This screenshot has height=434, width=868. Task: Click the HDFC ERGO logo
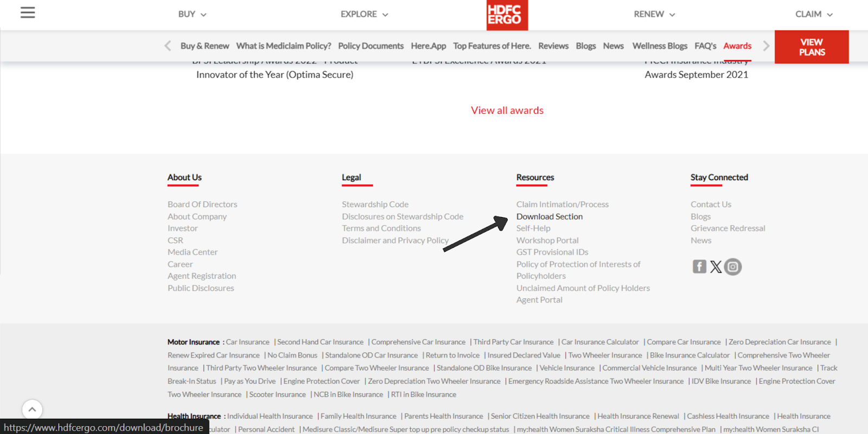[x=507, y=15]
